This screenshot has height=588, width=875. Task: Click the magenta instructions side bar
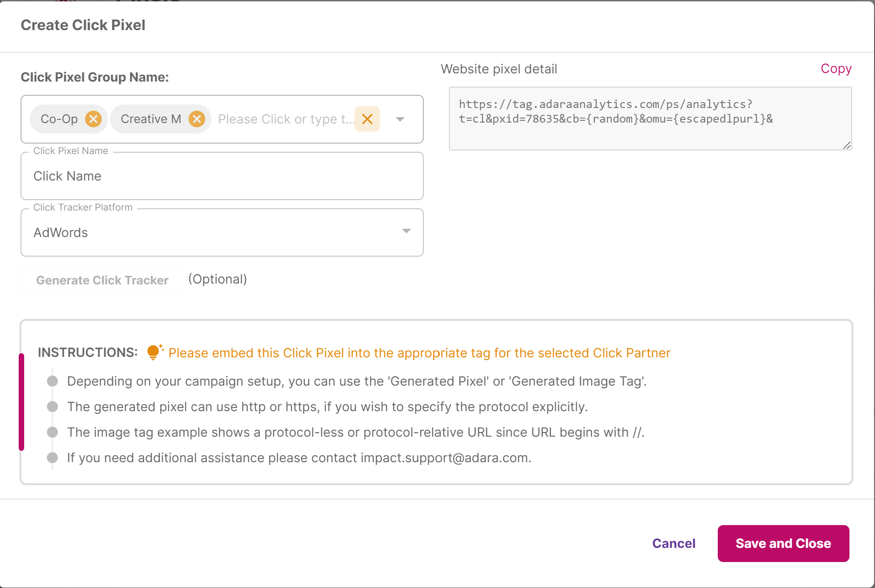pos(21,402)
